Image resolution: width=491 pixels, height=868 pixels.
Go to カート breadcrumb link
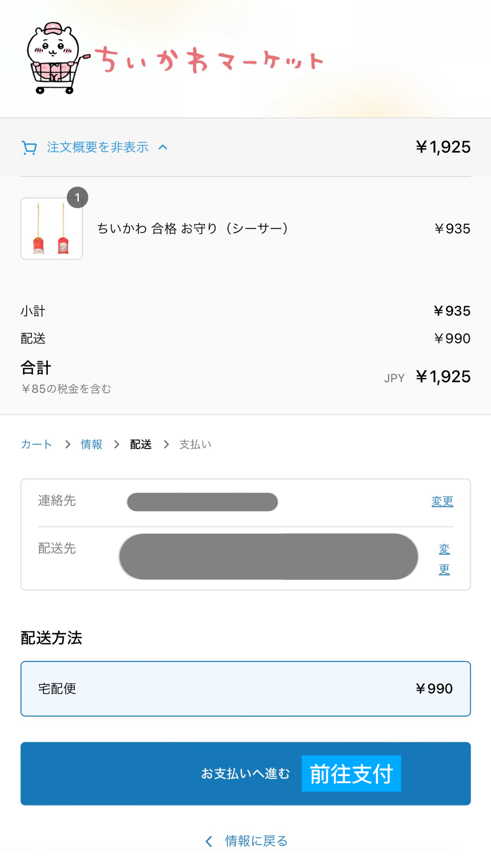click(36, 444)
